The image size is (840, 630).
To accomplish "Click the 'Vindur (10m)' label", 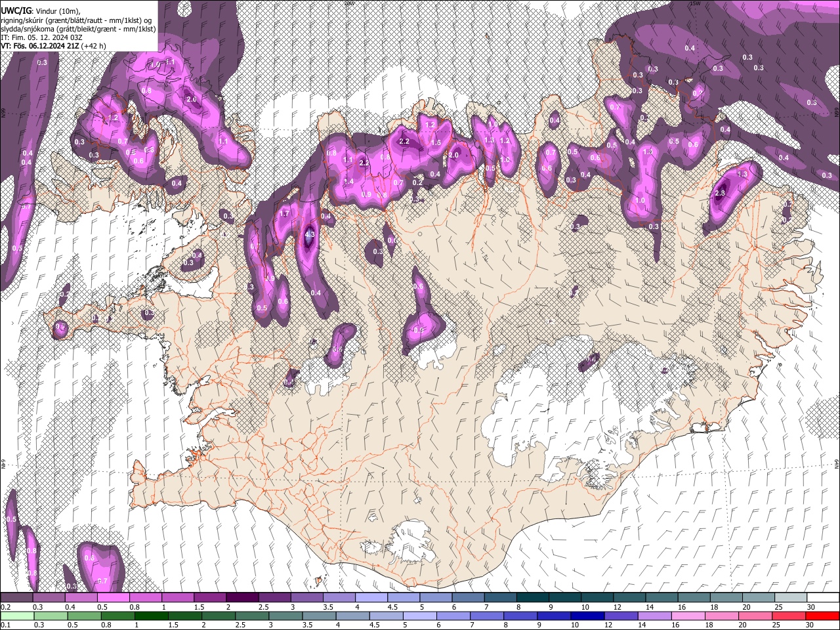I will [x=56, y=11].
